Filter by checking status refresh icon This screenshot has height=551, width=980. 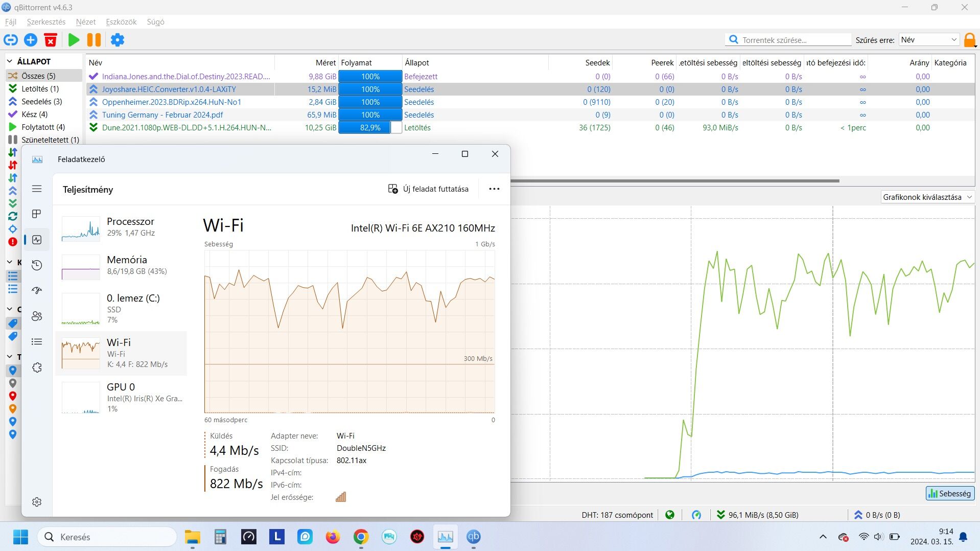coord(13,216)
